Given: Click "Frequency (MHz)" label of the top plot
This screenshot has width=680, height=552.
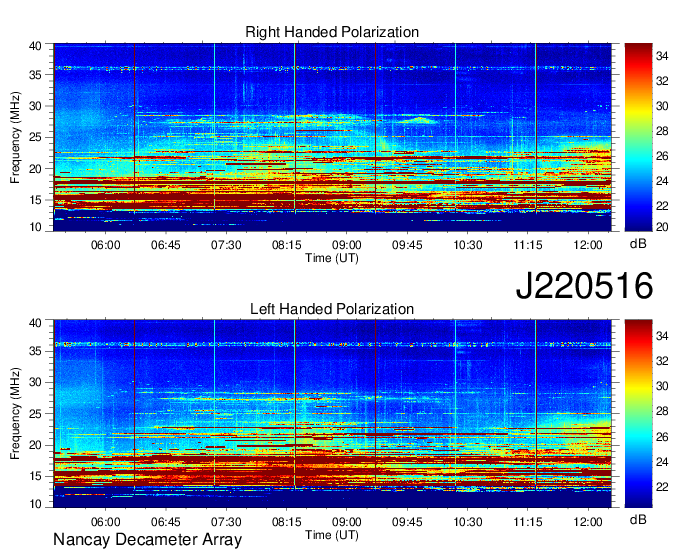Looking at the screenshot, I should tap(15, 137).
